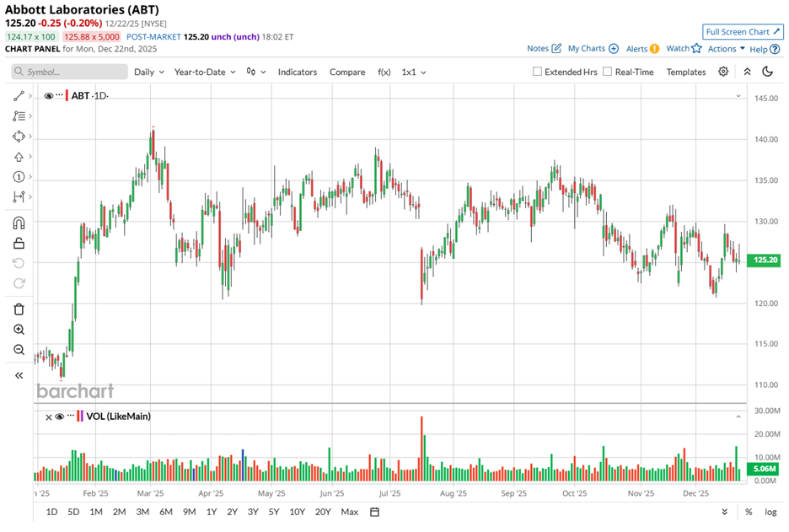Toggle visibility of the VOL indicator
Screen dimensions: 789x532
tap(59, 416)
